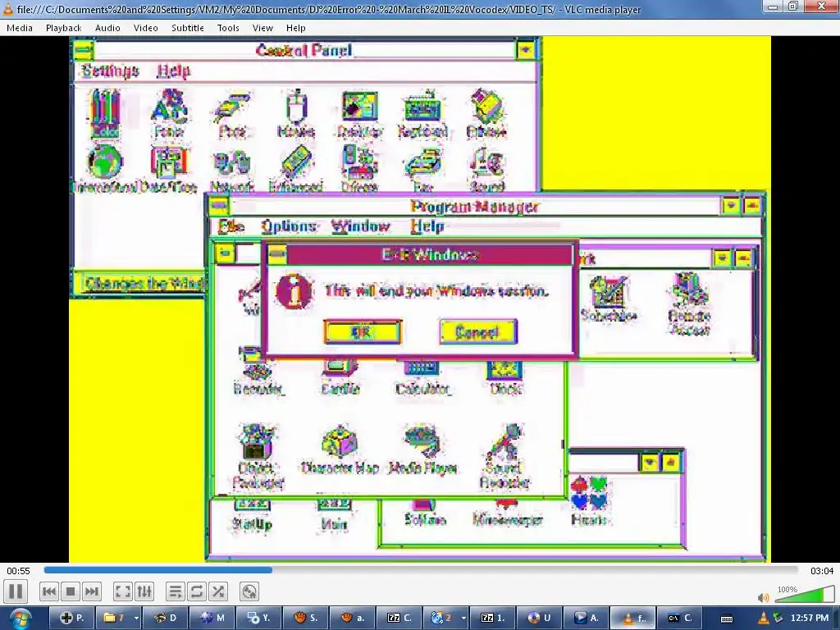840x630 pixels.
Task: Click the Fonts icon in Control Panel
Action: [x=169, y=113]
